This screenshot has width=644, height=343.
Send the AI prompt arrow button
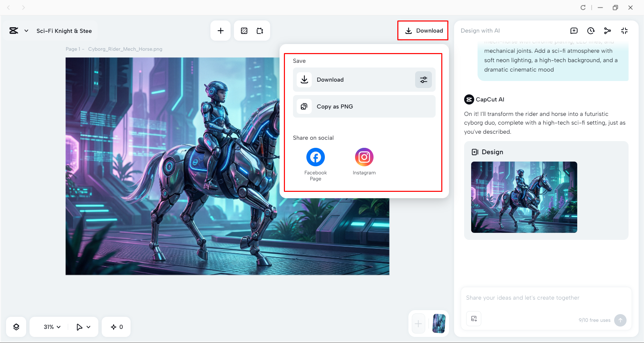pos(620,320)
